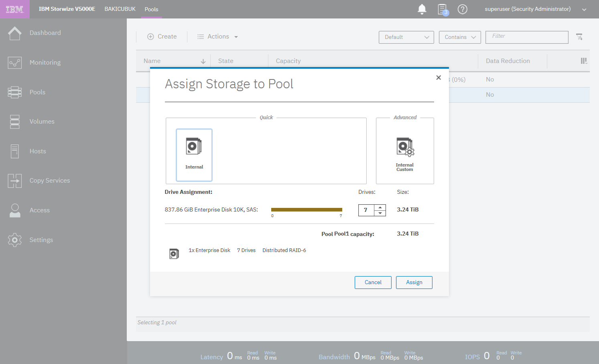Click the Pools sidebar icon
The image size is (599, 364).
click(15, 92)
